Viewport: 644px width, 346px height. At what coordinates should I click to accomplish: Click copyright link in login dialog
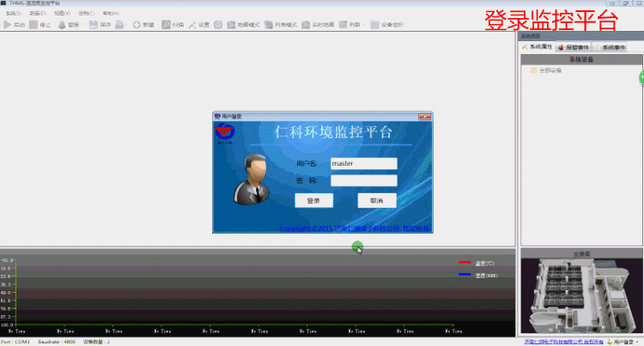pyautogui.click(x=354, y=228)
